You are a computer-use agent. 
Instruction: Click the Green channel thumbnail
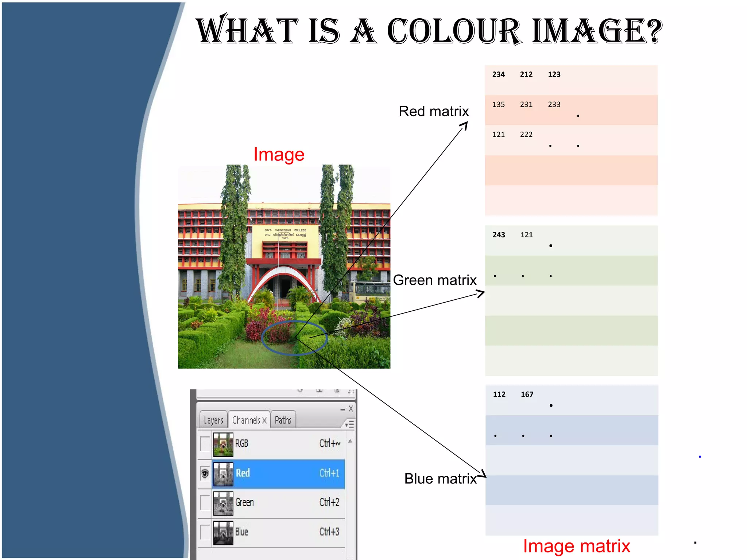223,503
